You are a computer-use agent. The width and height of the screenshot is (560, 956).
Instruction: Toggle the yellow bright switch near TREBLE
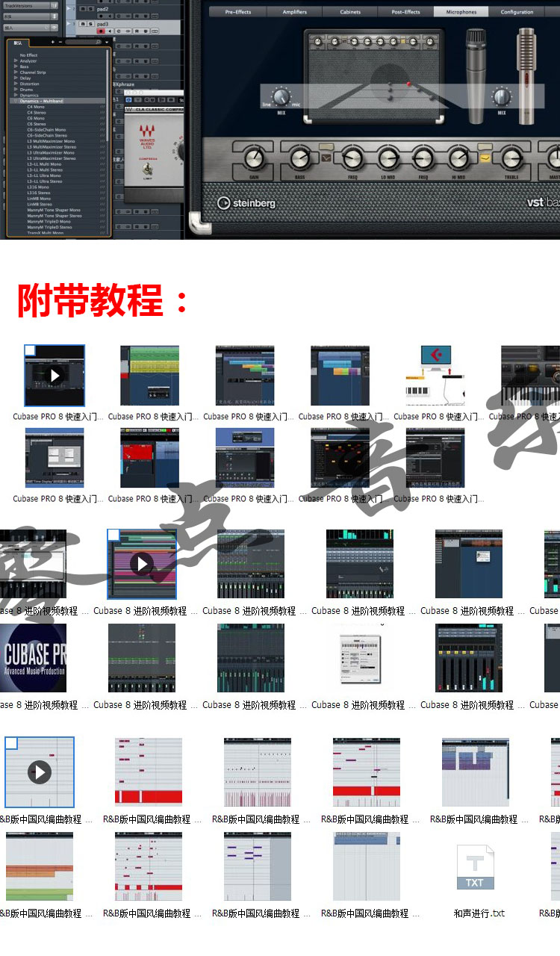(485, 158)
